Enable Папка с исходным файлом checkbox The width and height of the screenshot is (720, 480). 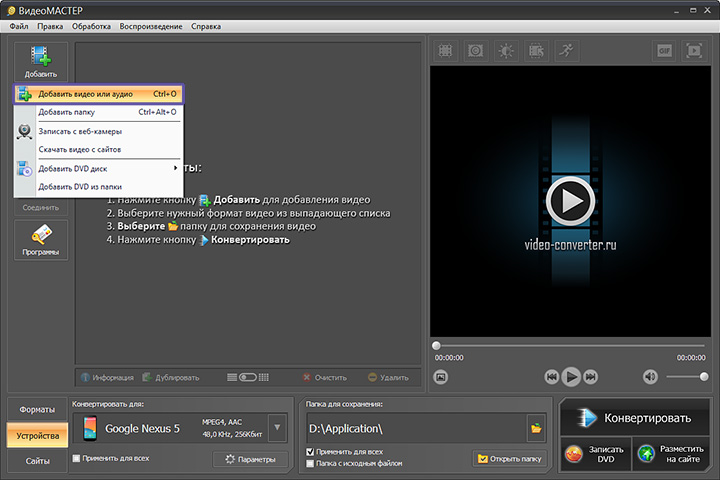tap(310, 463)
